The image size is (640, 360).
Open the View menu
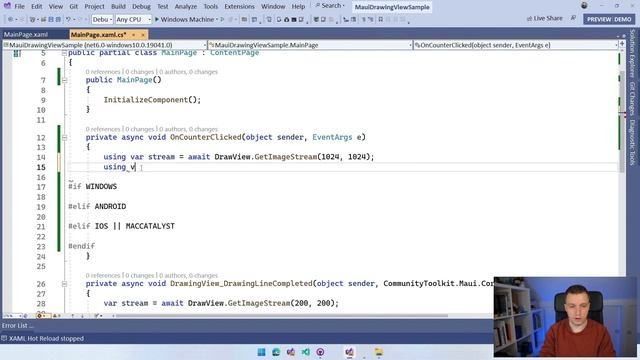pyautogui.click(x=56, y=6)
